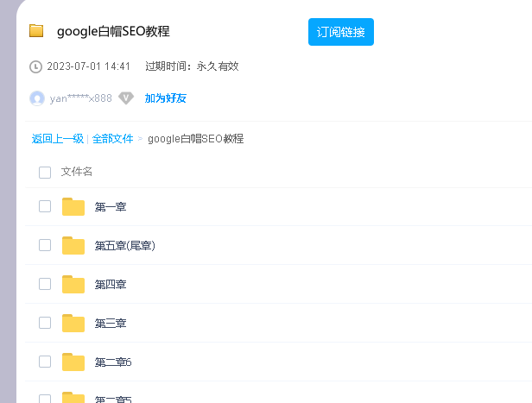Image resolution: width=532 pixels, height=403 pixels.
Task: Open the 第五章(尾章) folder icon
Action: [x=73, y=246]
